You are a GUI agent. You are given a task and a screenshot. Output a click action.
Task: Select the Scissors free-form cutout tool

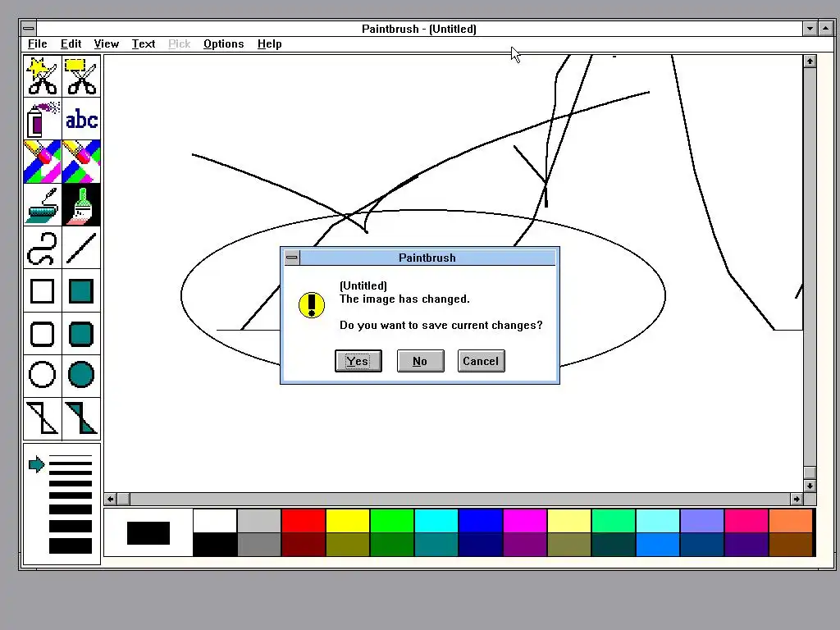coord(43,76)
